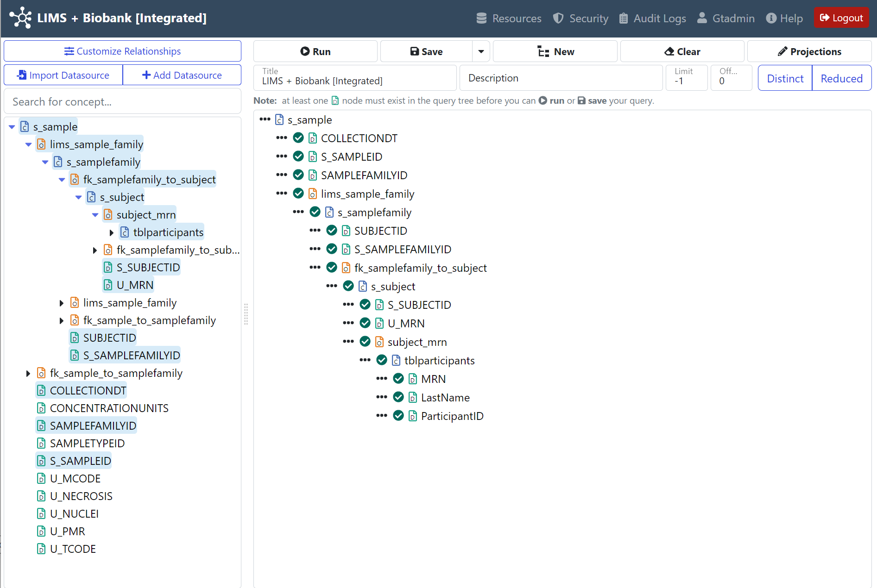Toggle the green check on S_SAMPLEID

[298, 156]
